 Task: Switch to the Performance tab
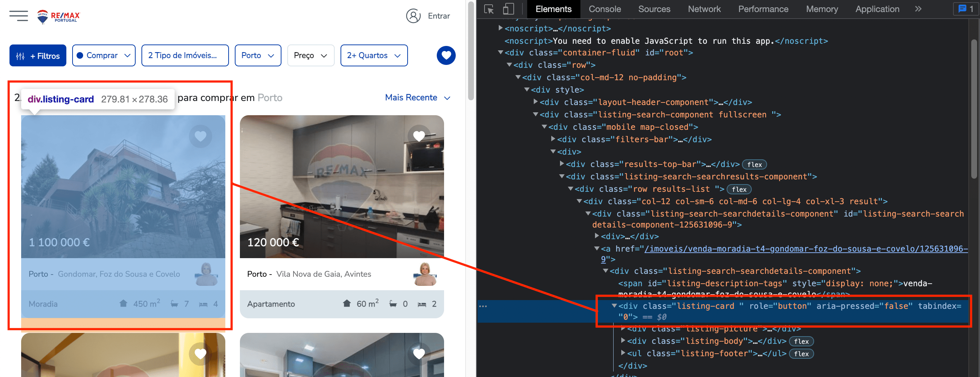[763, 9]
